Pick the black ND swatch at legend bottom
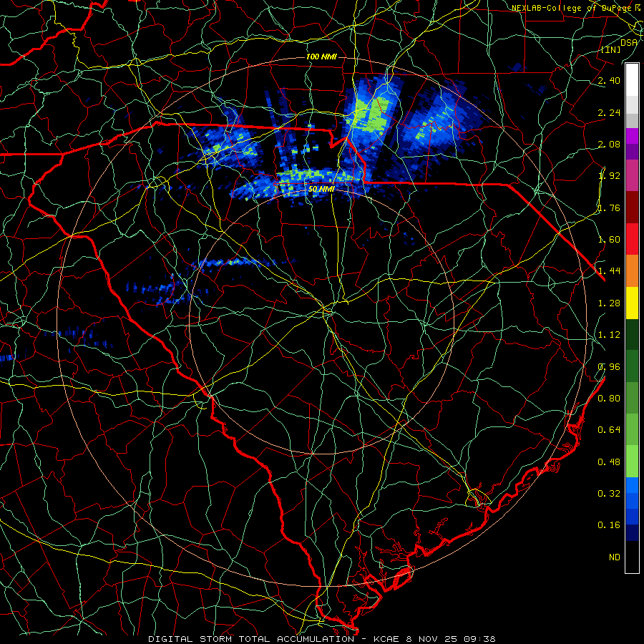 [632, 557]
